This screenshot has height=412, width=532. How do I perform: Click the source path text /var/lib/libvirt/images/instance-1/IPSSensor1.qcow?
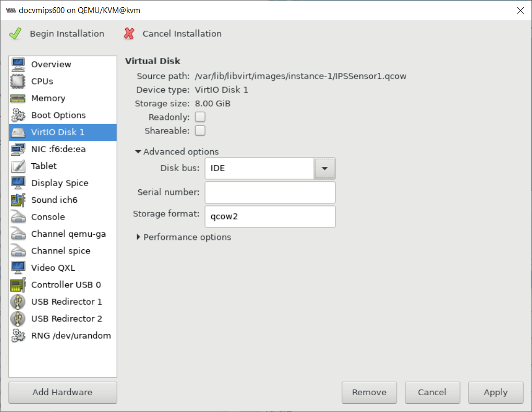[300, 76]
